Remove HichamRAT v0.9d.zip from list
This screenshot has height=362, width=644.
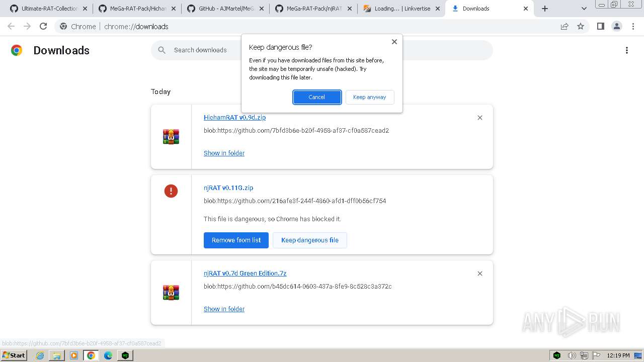[x=480, y=118]
